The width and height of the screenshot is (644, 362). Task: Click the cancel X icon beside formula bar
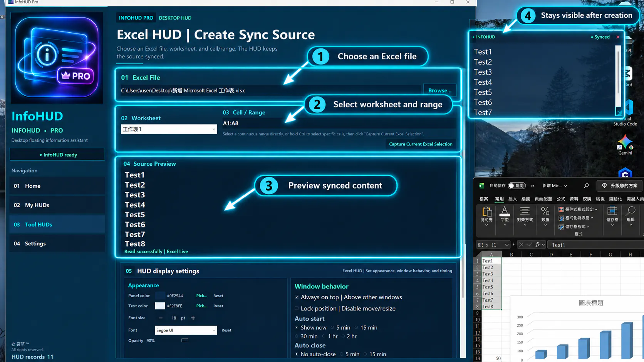point(521,245)
